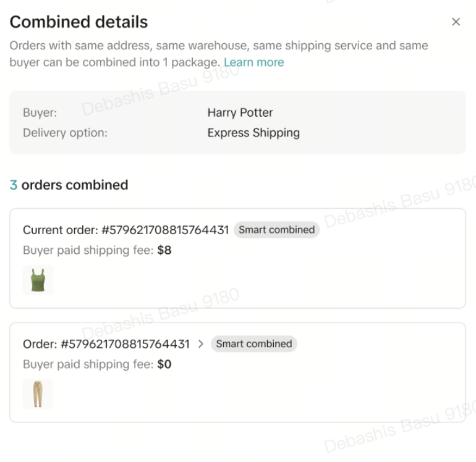The height and width of the screenshot is (462, 476).
Task: Click the Delivery option field label
Action: [65, 133]
